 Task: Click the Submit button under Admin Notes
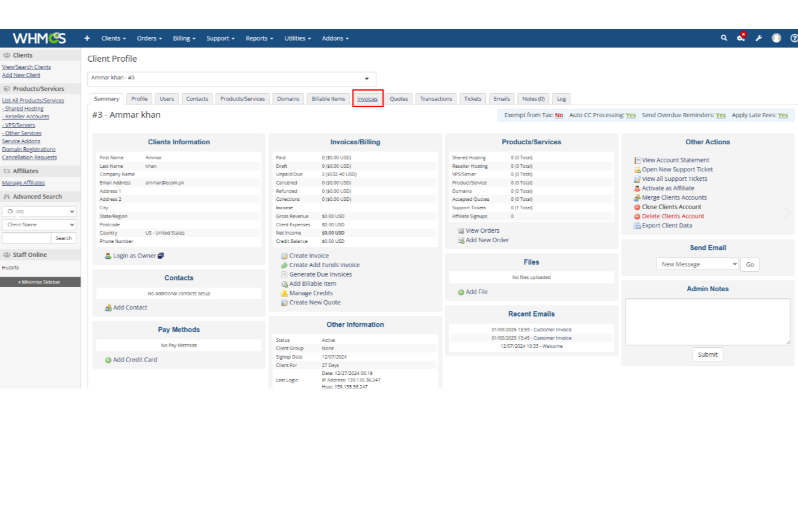tap(707, 355)
